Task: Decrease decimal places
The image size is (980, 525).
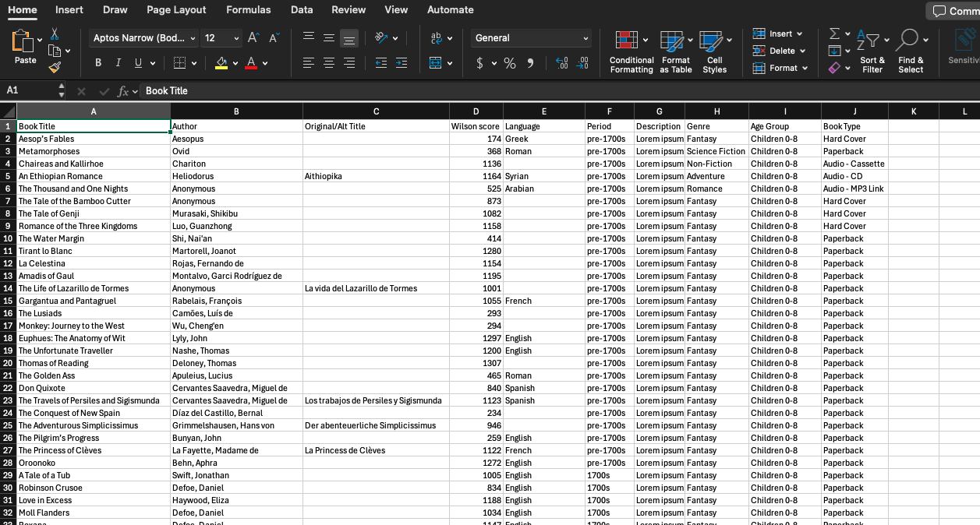Action: click(582, 63)
